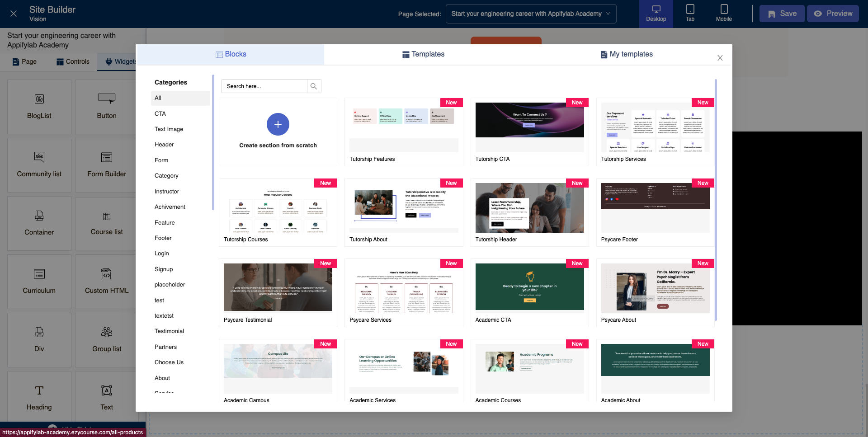Viewport: 868px width, 437px height.
Task: Choose the Tutorship Header block thumbnail
Action: click(529, 208)
